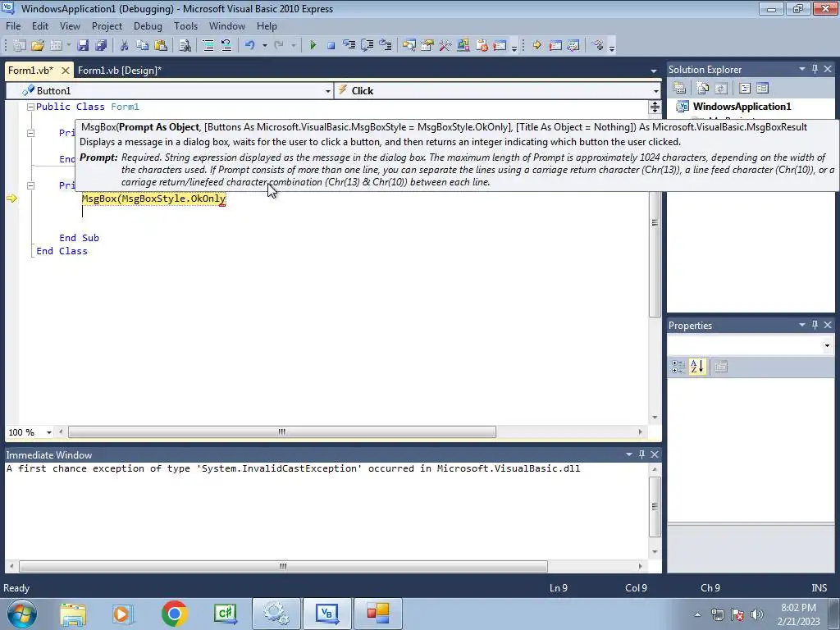Comment out the selected lines icon

pyautogui.click(x=208, y=46)
